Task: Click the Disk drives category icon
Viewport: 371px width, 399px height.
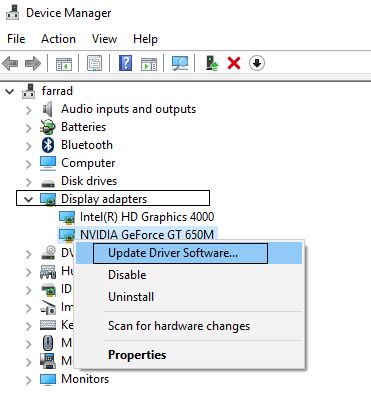Action: (x=48, y=183)
